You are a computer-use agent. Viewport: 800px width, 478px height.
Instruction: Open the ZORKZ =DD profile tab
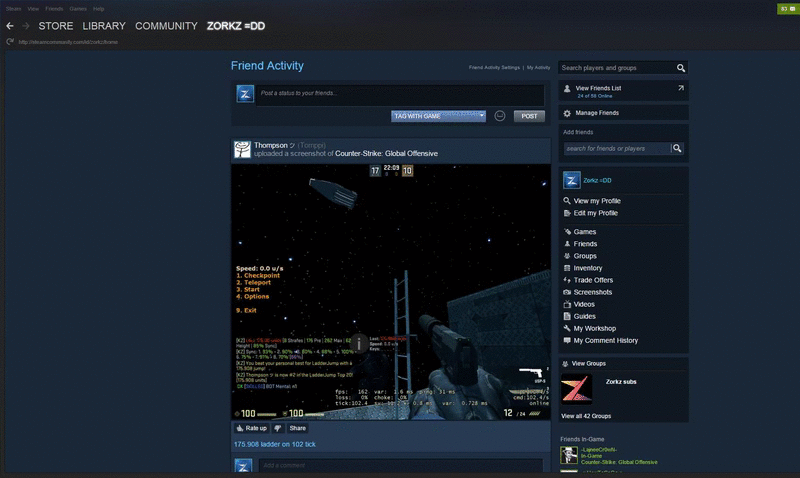(x=236, y=26)
